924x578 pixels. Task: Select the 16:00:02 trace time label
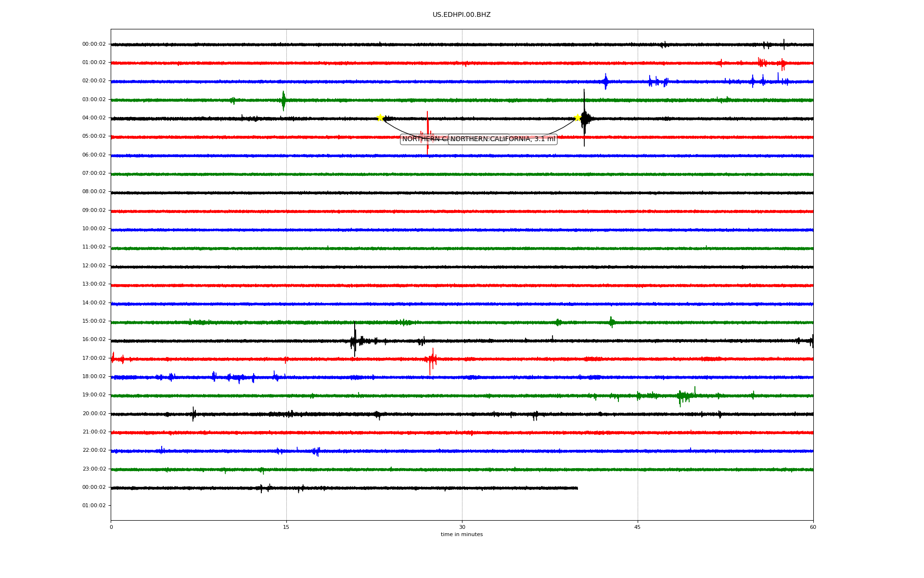coord(94,340)
